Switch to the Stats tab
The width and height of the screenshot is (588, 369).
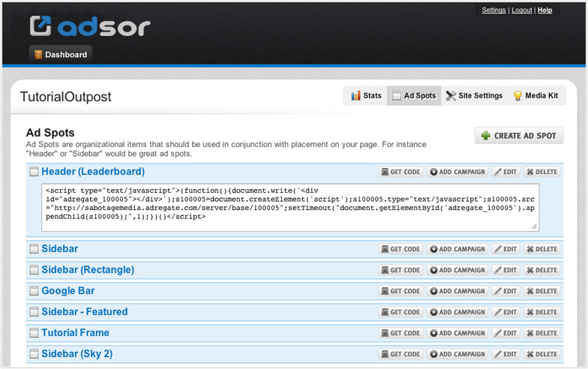pos(366,96)
